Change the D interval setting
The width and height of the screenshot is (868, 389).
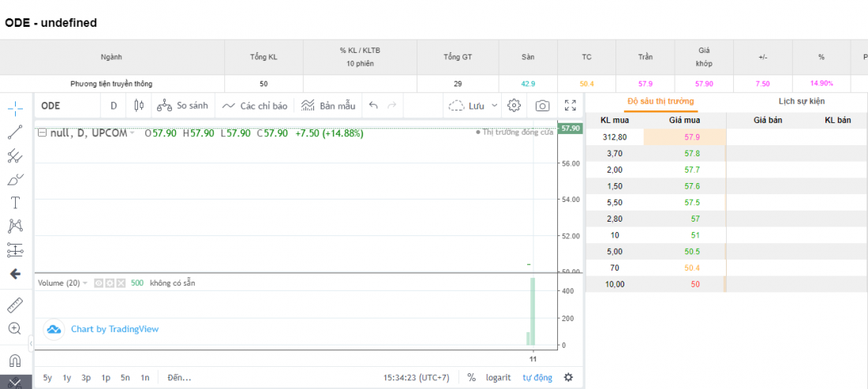coord(114,106)
